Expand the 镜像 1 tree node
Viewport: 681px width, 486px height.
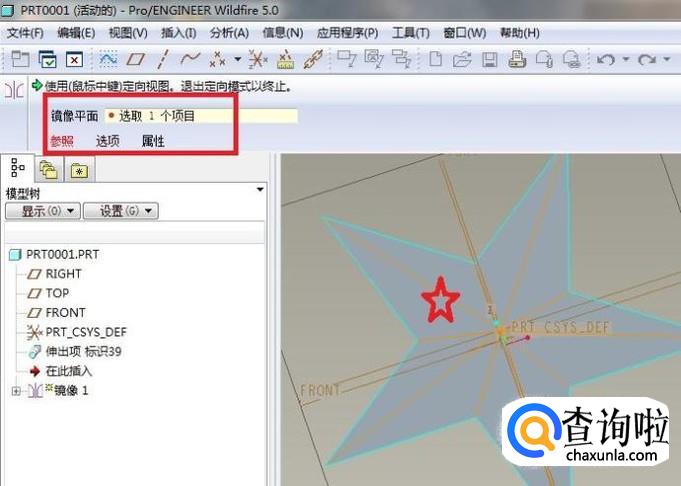click(x=16, y=391)
